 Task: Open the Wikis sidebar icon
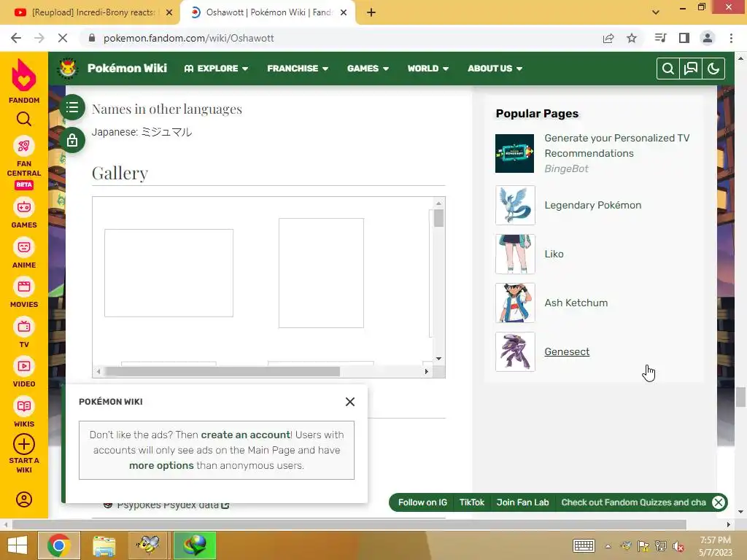point(24,406)
